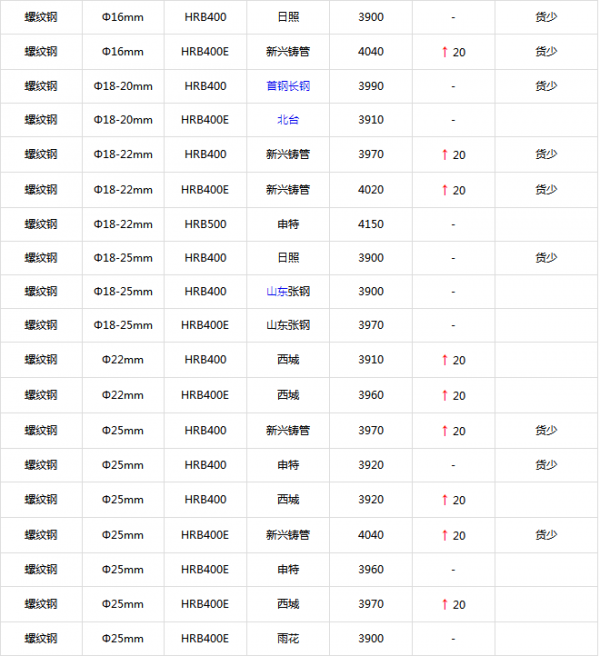Select 申特 cell in the HRB500 row
The image size is (600, 656).
point(288,224)
